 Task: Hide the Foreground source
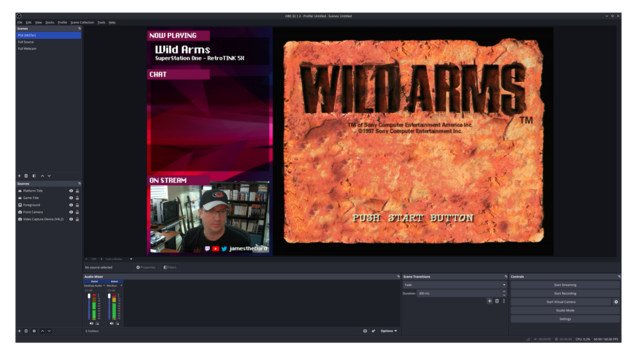pyautogui.click(x=71, y=205)
